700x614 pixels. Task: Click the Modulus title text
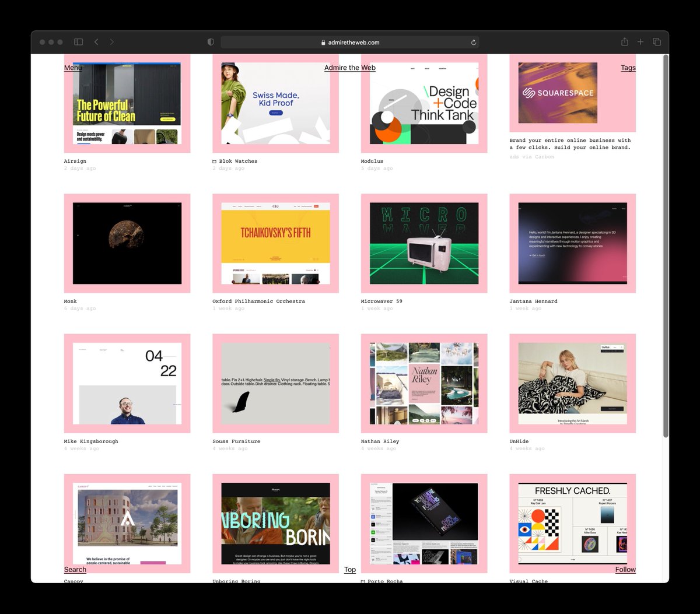pyautogui.click(x=372, y=161)
